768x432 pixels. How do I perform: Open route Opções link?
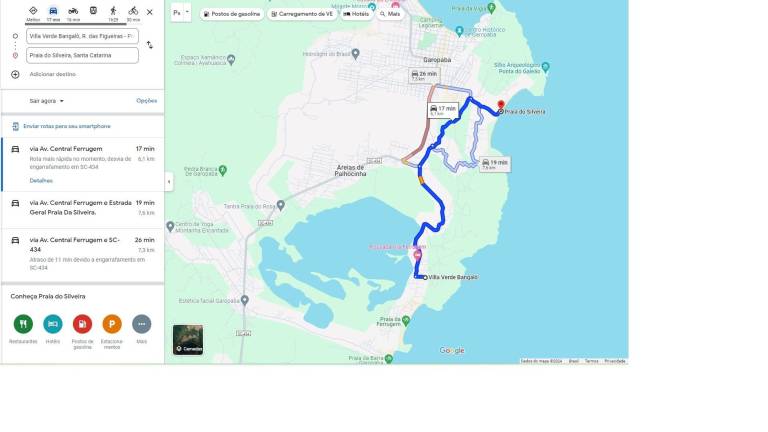146,101
